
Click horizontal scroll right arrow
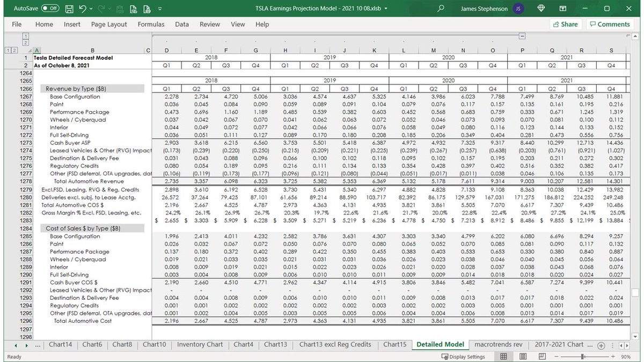627,345
